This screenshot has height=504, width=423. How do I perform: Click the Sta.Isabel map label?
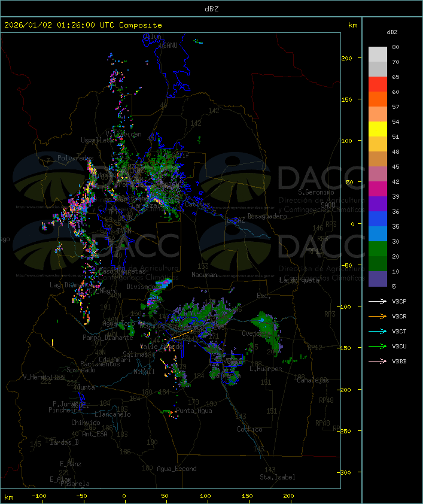click(277, 477)
